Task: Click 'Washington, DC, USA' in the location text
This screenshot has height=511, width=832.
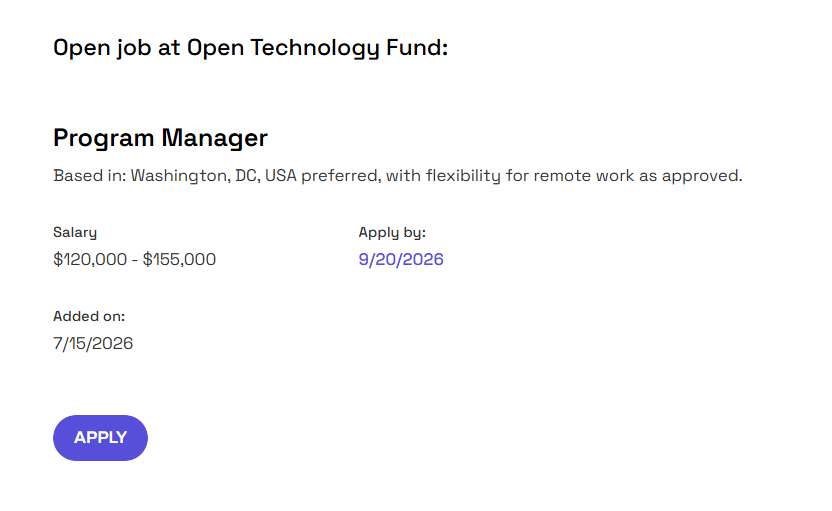Action: (x=214, y=176)
